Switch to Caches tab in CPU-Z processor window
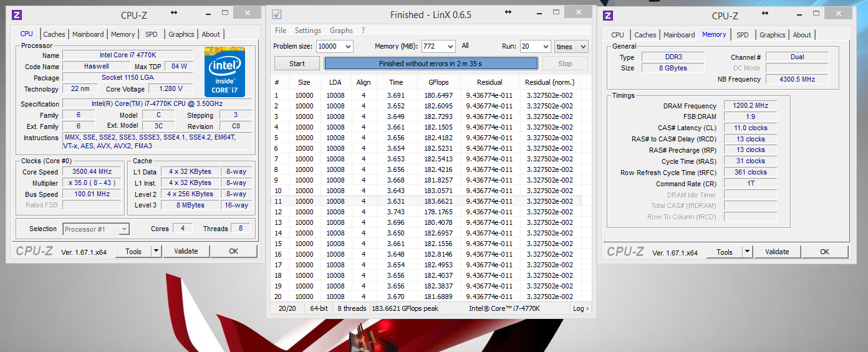The height and width of the screenshot is (352, 868). point(54,34)
